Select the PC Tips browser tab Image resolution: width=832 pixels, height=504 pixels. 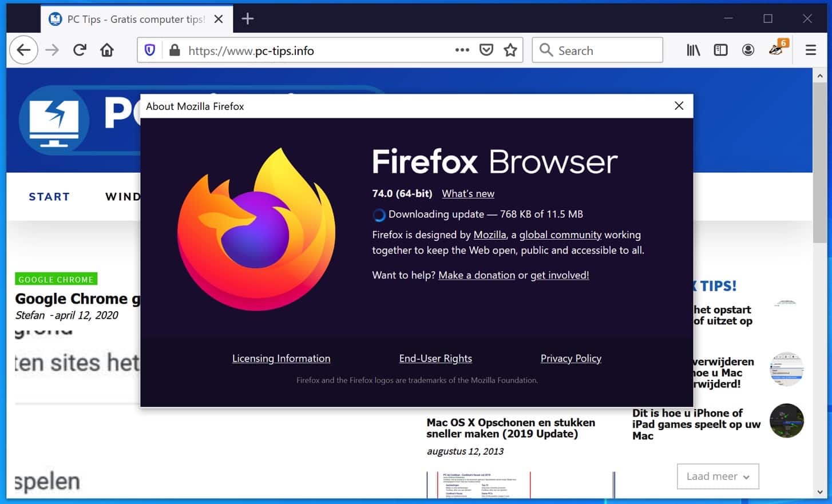[x=136, y=19]
